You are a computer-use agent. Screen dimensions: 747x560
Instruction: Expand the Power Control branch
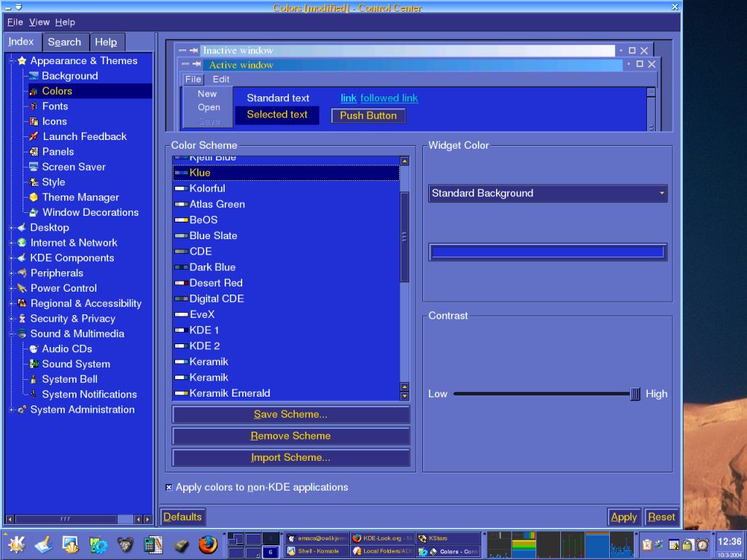pyautogui.click(x=12, y=288)
